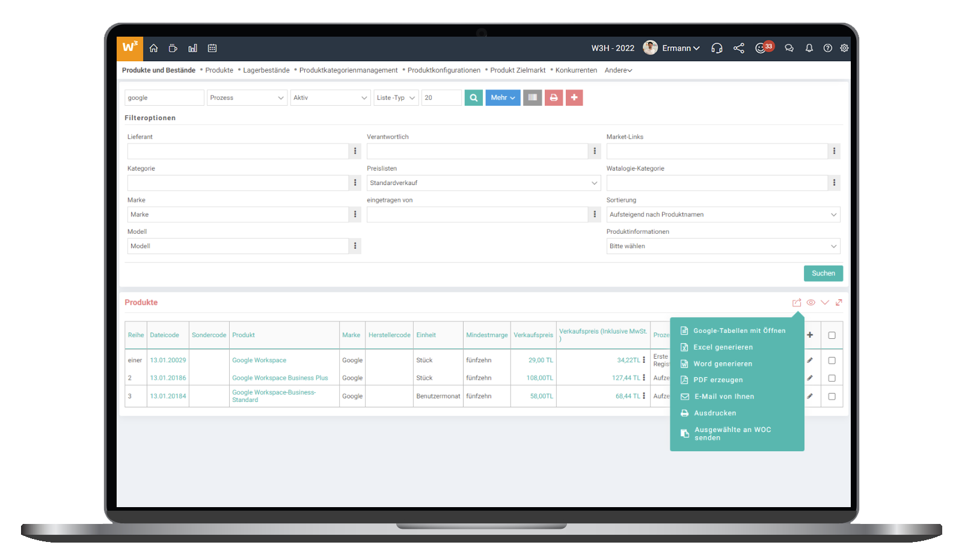Go to Produkte menu item
The height and width of the screenshot is (560, 959).
click(x=219, y=70)
